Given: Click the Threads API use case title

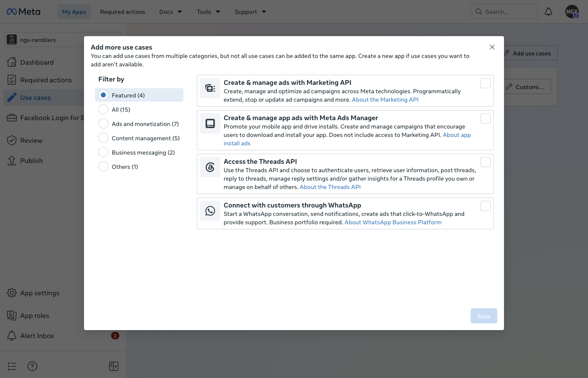Looking at the screenshot, I should pyautogui.click(x=260, y=161).
